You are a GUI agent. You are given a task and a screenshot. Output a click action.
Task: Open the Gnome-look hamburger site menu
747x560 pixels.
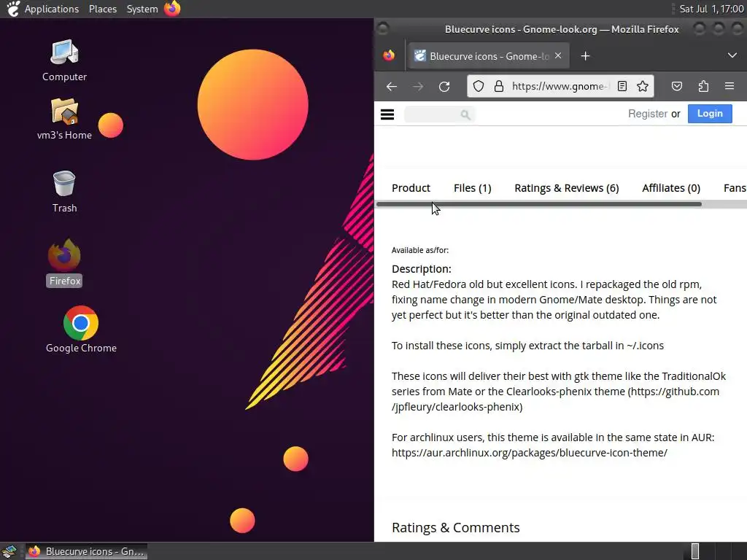coord(387,114)
